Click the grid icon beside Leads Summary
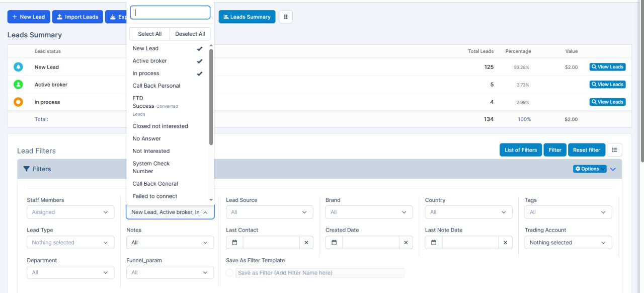The width and height of the screenshot is (644, 293). click(x=286, y=17)
